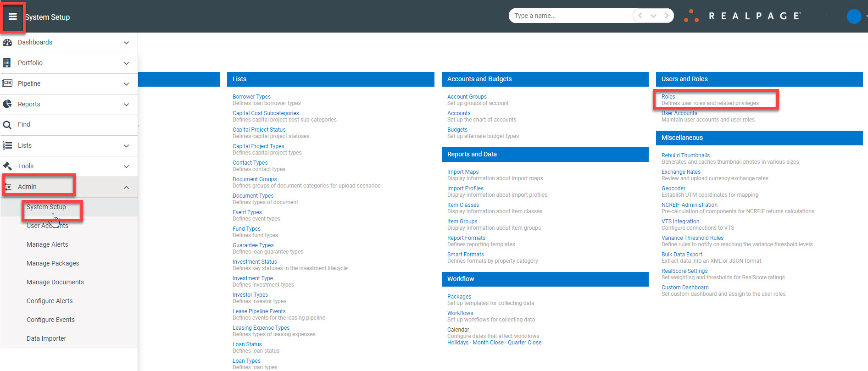Image resolution: width=868 pixels, height=371 pixels.
Task: Expand the Portfolio menu chevron
Action: (x=126, y=63)
